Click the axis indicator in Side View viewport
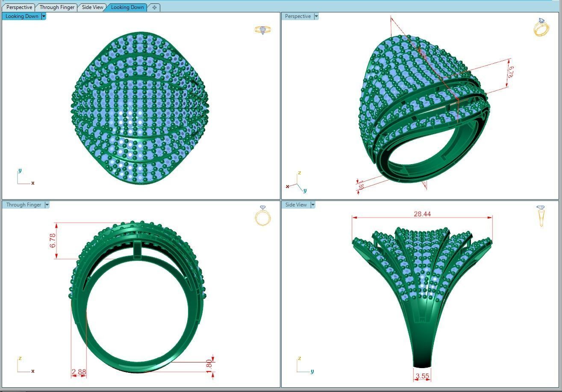562x392 pixels. click(305, 365)
